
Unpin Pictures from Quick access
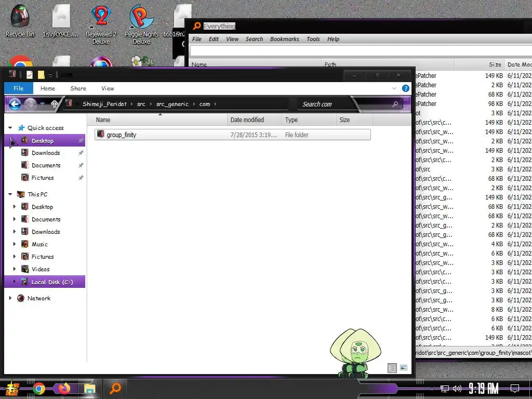81,178
